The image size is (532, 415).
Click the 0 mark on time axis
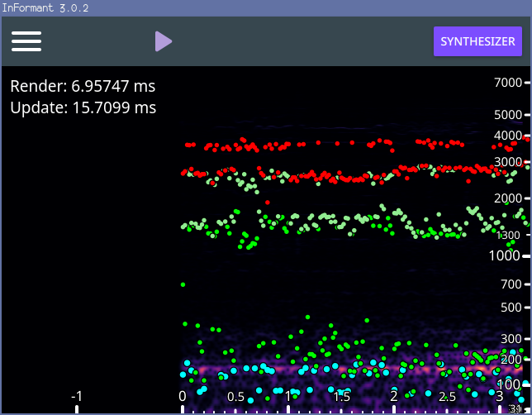click(x=183, y=397)
